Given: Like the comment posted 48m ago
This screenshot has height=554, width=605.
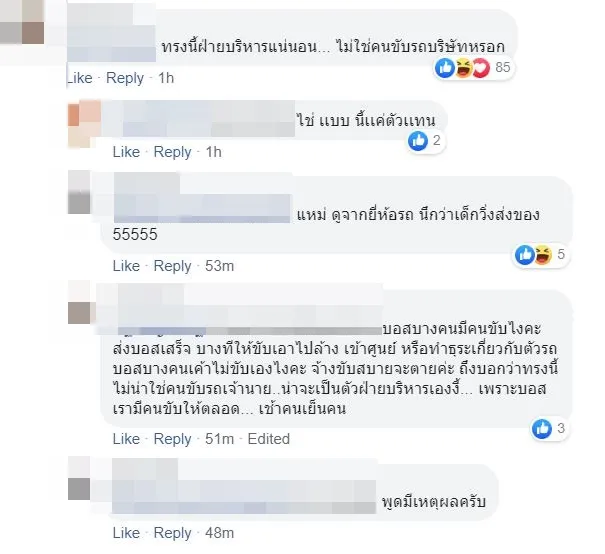Looking at the screenshot, I should coord(126,533).
